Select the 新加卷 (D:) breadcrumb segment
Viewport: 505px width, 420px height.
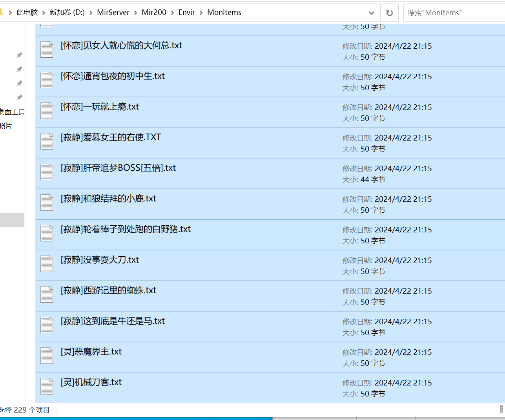click(67, 13)
